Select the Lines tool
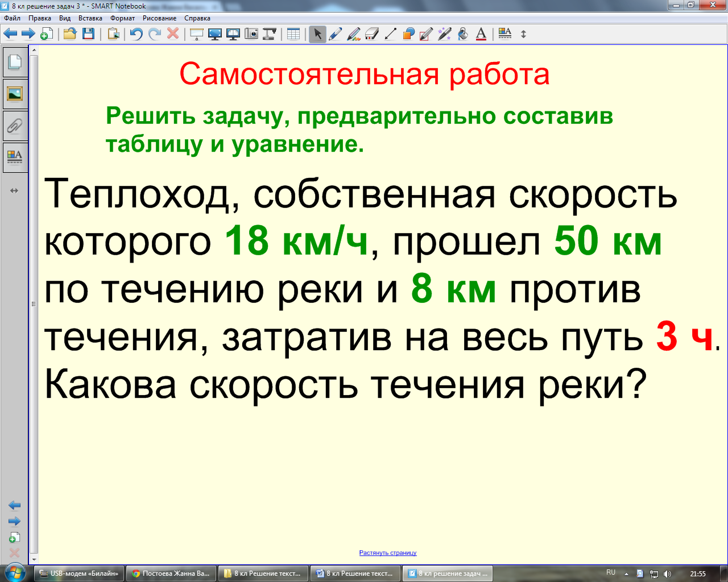728x582 pixels. pos(390,34)
